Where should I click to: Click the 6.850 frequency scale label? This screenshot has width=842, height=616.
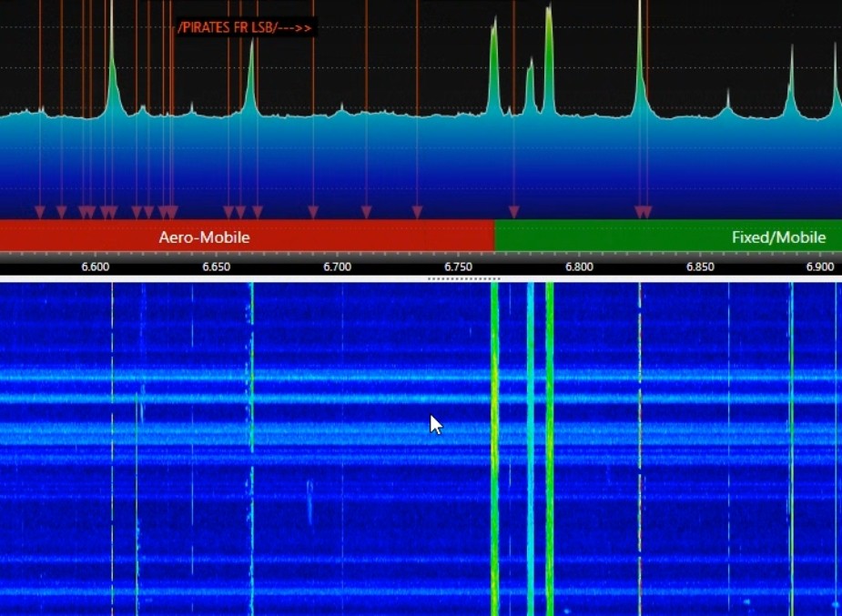point(700,268)
